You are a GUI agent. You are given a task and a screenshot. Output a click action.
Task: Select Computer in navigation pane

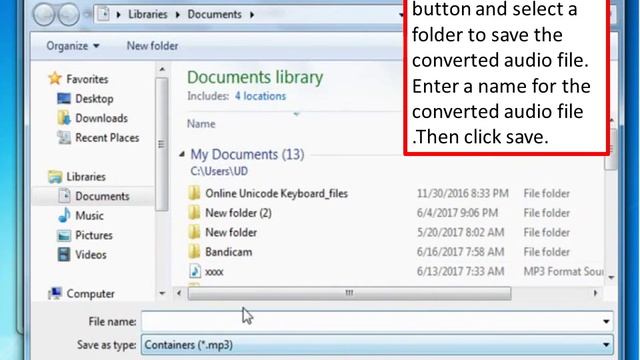tap(90, 293)
